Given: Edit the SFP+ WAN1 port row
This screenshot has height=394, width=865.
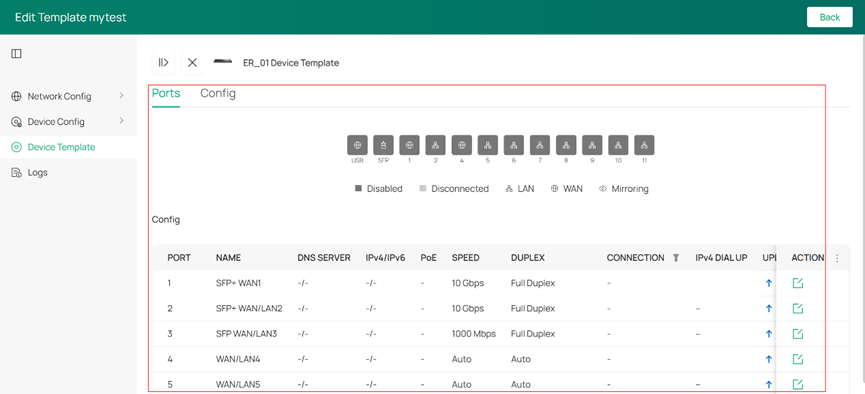Looking at the screenshot, I should coord(797,283).
